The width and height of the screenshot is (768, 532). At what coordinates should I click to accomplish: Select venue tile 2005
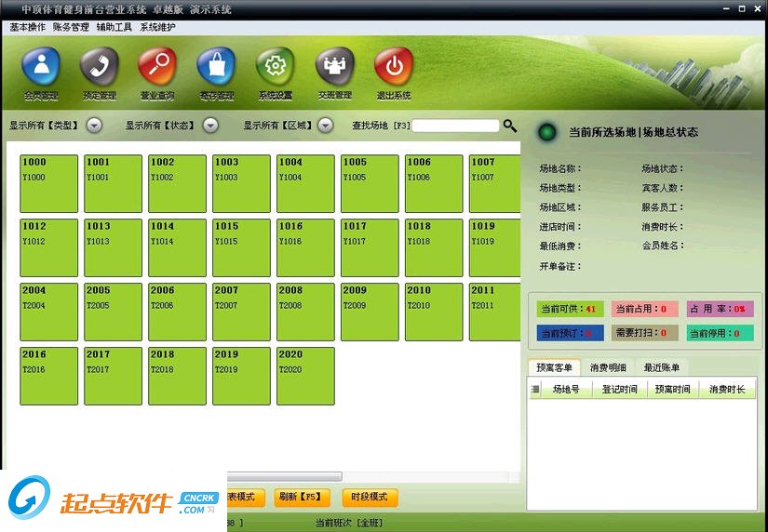click(114, 312)
